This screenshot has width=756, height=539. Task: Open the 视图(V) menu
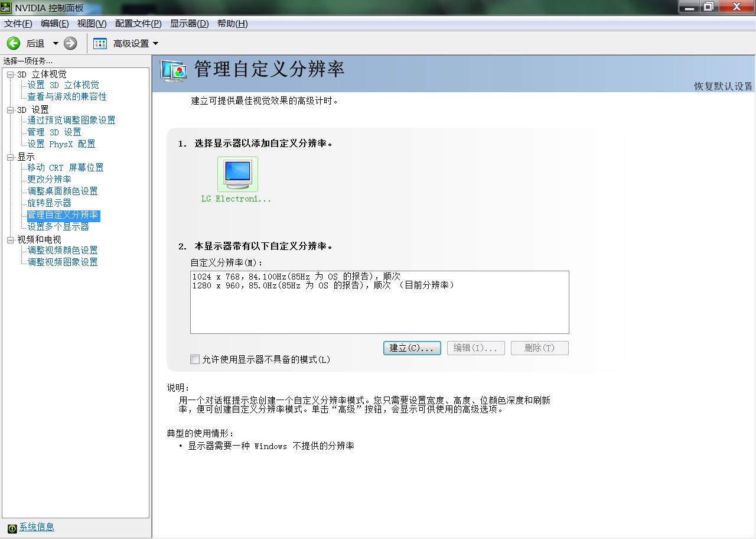[92, 24]
